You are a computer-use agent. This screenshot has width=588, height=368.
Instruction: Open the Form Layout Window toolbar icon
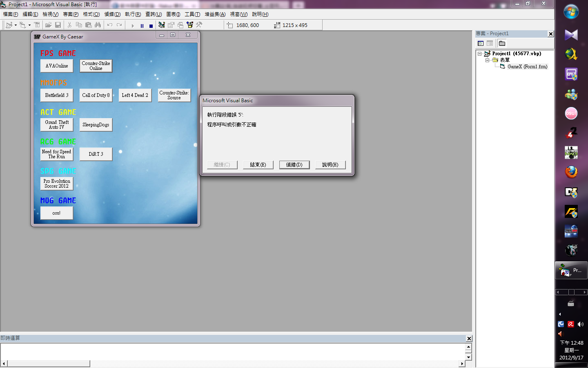(180, 25)
